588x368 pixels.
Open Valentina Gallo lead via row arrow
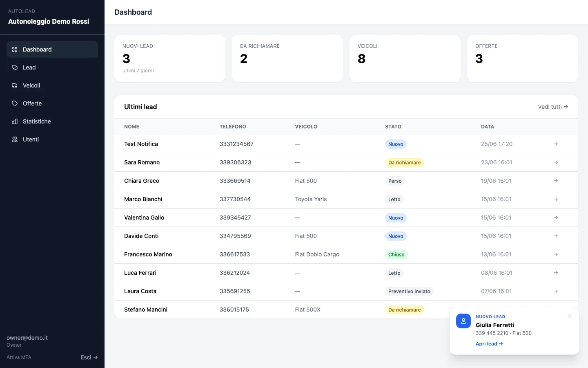(x=556, y=218)
